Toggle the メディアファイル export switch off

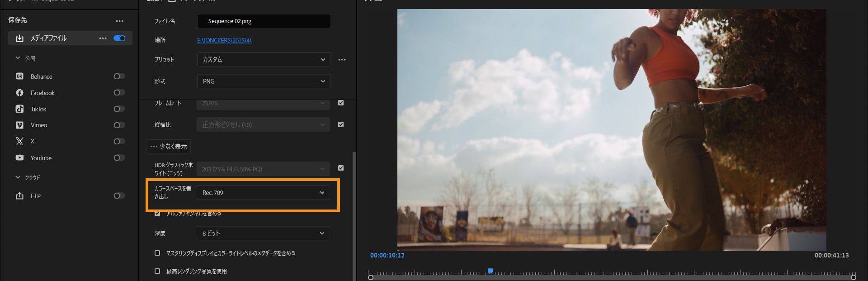119,38
